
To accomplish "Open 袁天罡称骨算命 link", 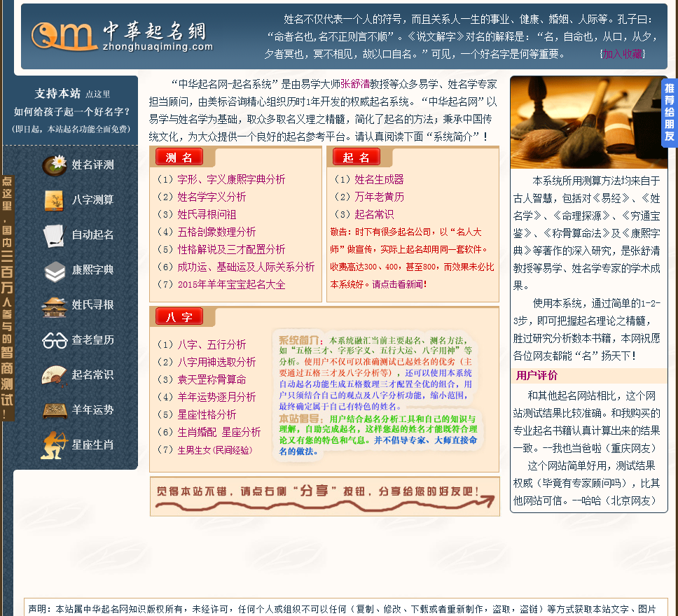I will pos(212,379).
